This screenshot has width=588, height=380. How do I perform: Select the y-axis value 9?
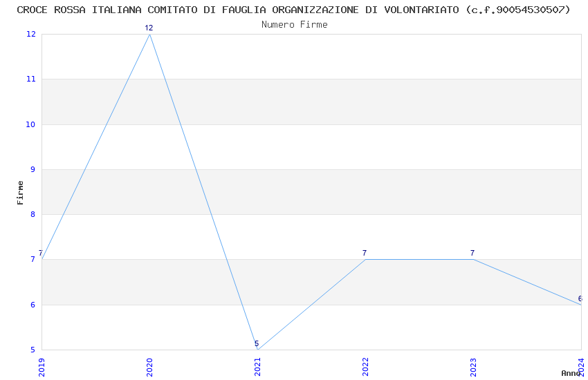click(33, 169)
